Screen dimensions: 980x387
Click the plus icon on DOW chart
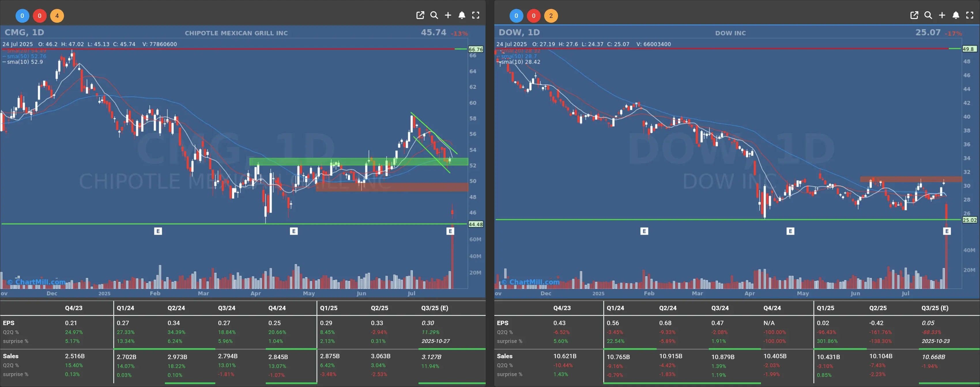tap(942, 15)
